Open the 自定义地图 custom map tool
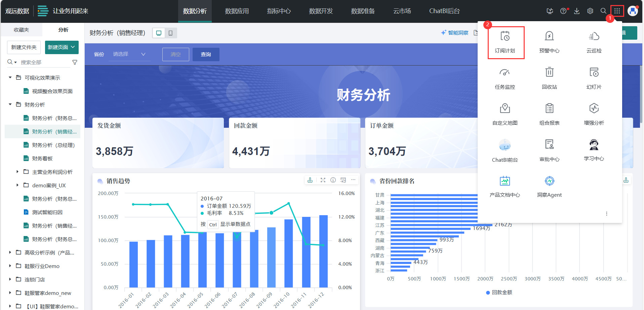644x310 pixels. [x=504, y=113]
